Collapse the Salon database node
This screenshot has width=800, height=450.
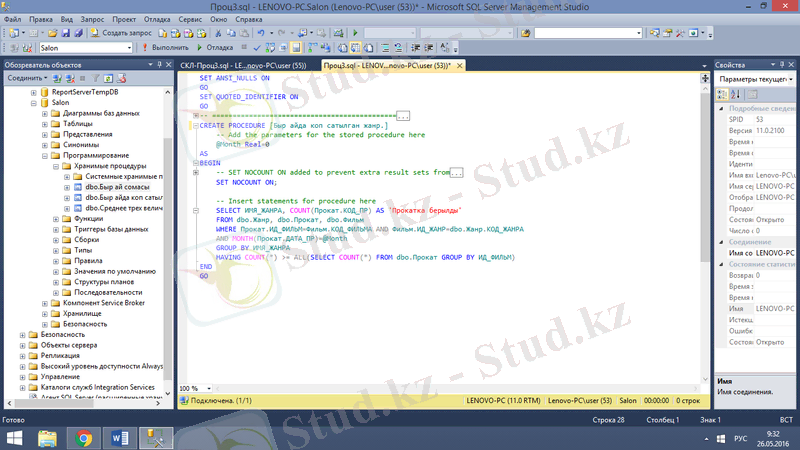click(34, 103)
